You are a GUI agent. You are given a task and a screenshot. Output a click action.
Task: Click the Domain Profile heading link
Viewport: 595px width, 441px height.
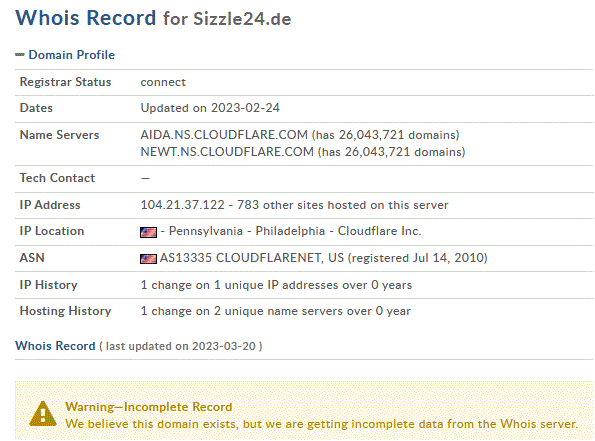tap(71, 55)
